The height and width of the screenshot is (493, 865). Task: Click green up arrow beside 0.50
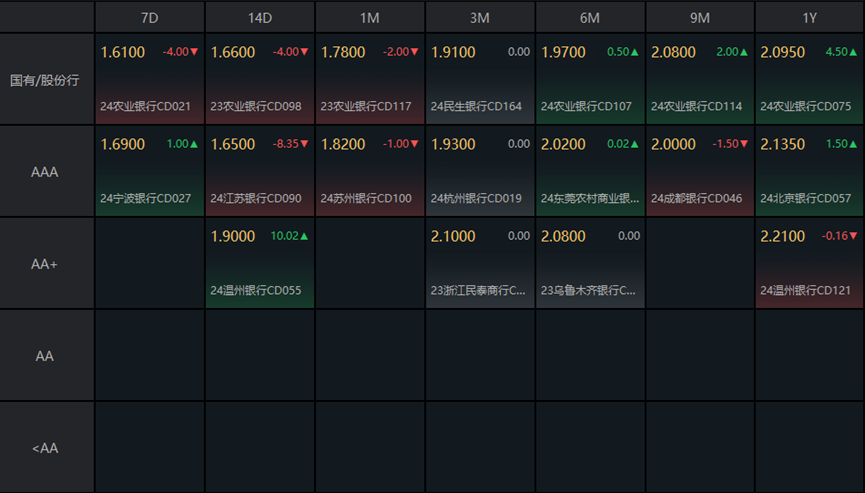pyautogui.click(x=634, y=52)
